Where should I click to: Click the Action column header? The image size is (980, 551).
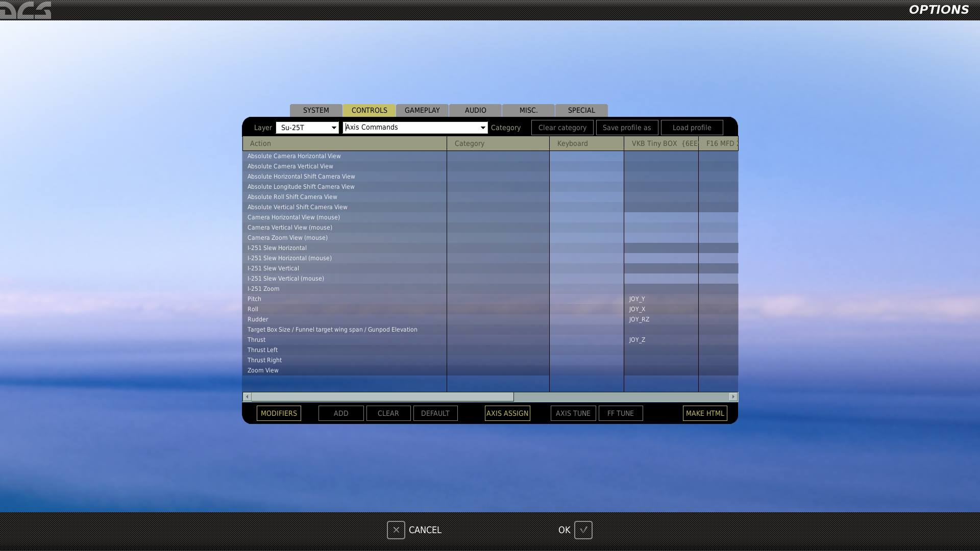pyautogui.click(x=345, y=143)
